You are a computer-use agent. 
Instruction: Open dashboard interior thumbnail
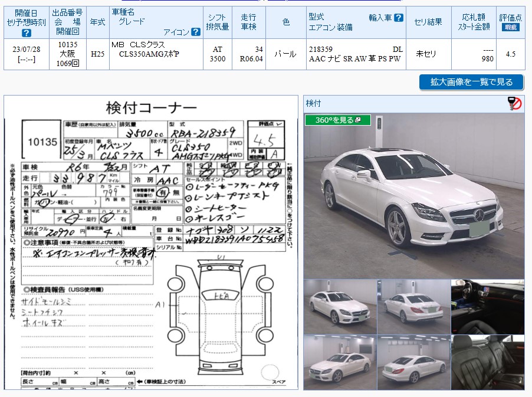[488, 307]
